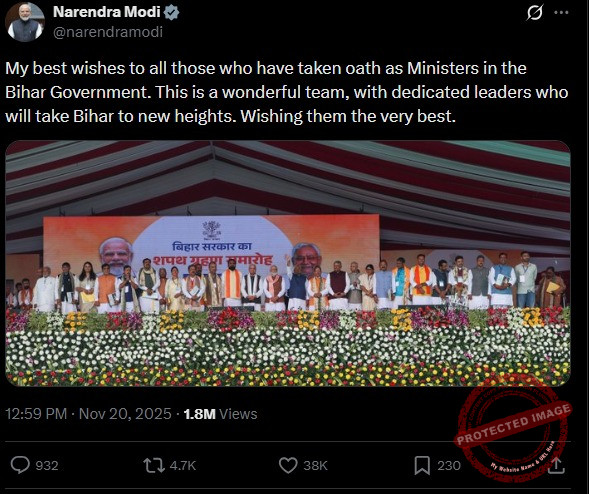Click the 38K likes count
Viewport: 589px width, 494px height.
pyautogui.click(x=316, y=466)
